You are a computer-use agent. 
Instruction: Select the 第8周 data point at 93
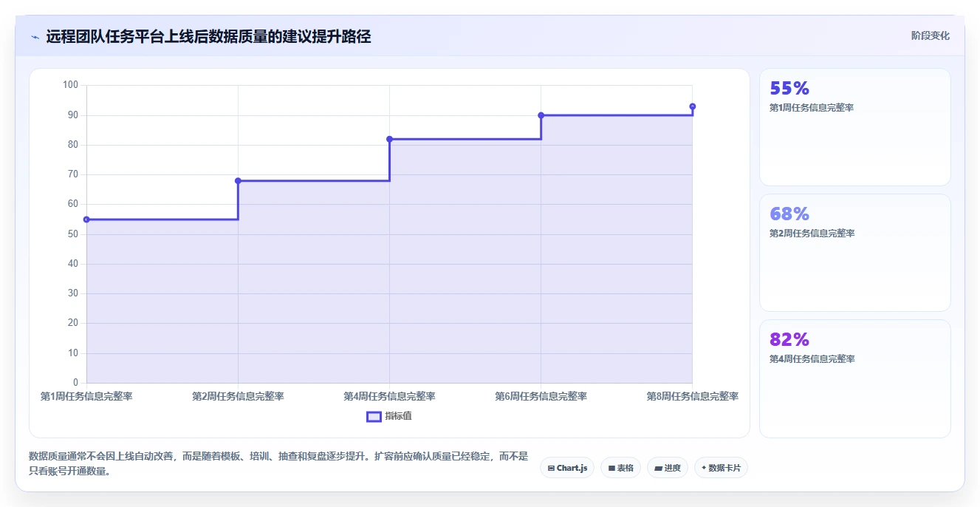693,106
